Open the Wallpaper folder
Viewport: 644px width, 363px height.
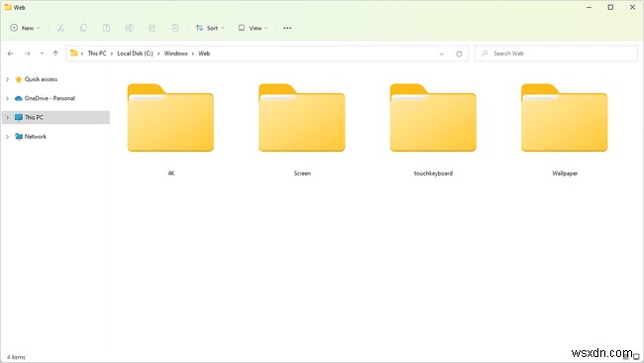coord(565,118)
